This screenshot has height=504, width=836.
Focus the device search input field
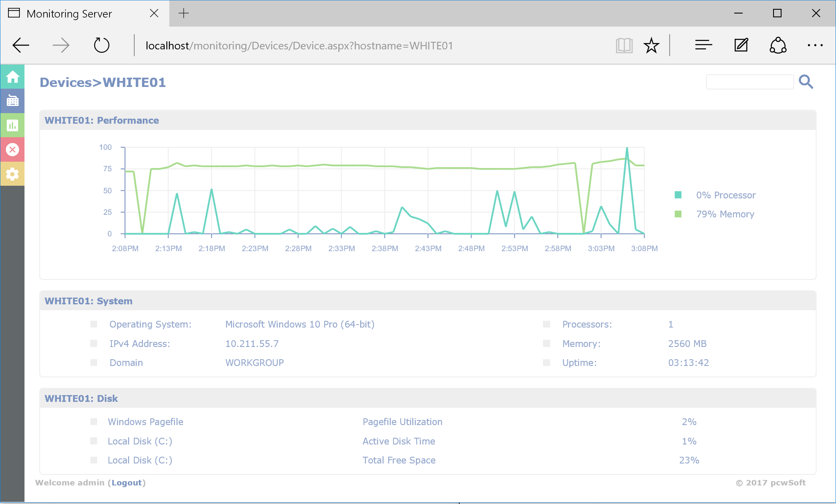749,82
